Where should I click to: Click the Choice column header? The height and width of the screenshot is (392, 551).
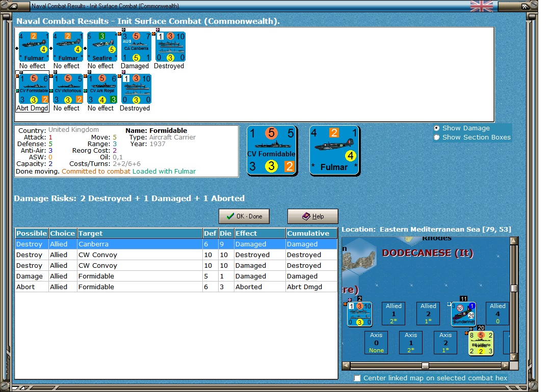63,233
